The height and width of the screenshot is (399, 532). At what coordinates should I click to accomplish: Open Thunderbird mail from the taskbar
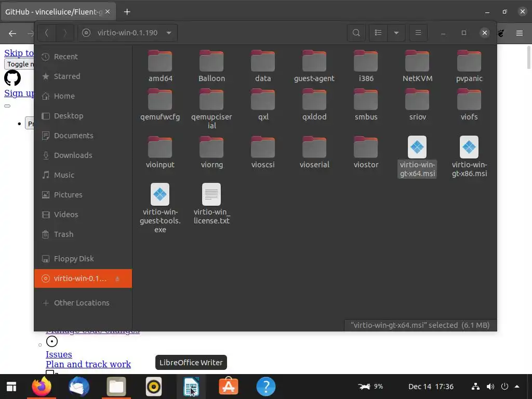pyautogui.click(x=79, y=387)
